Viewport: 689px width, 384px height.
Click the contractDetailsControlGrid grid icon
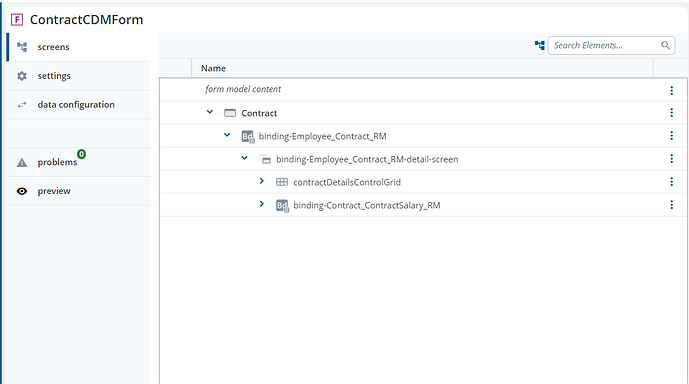(x=282, y=182)
